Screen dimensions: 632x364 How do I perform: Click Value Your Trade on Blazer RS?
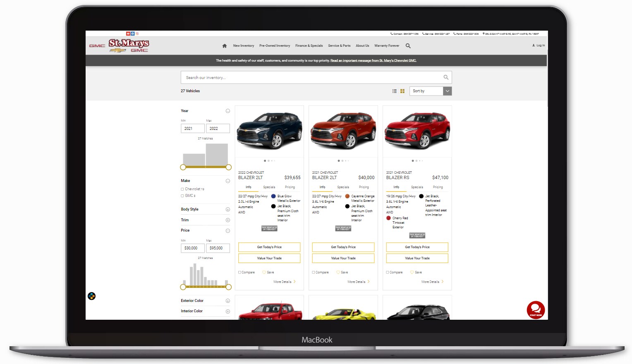coord(417,258)
